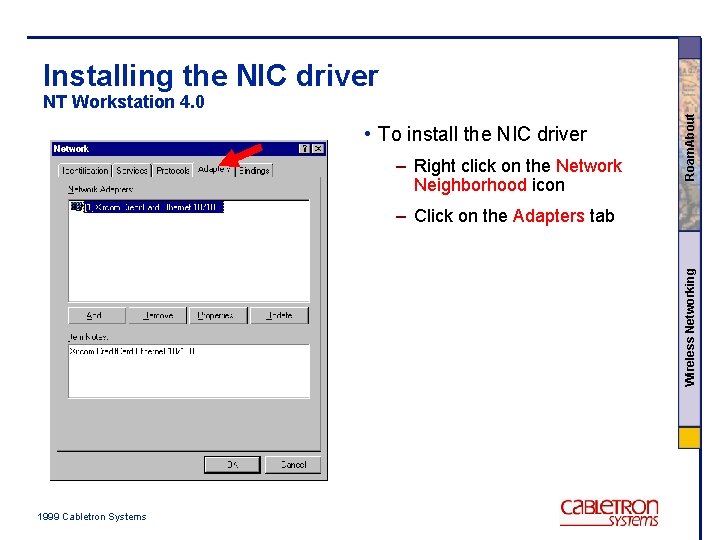Image resolution: width=720 pixels, height=540 pixels.
Task: Click the Item Notes text box
Action: coord(189,371)
